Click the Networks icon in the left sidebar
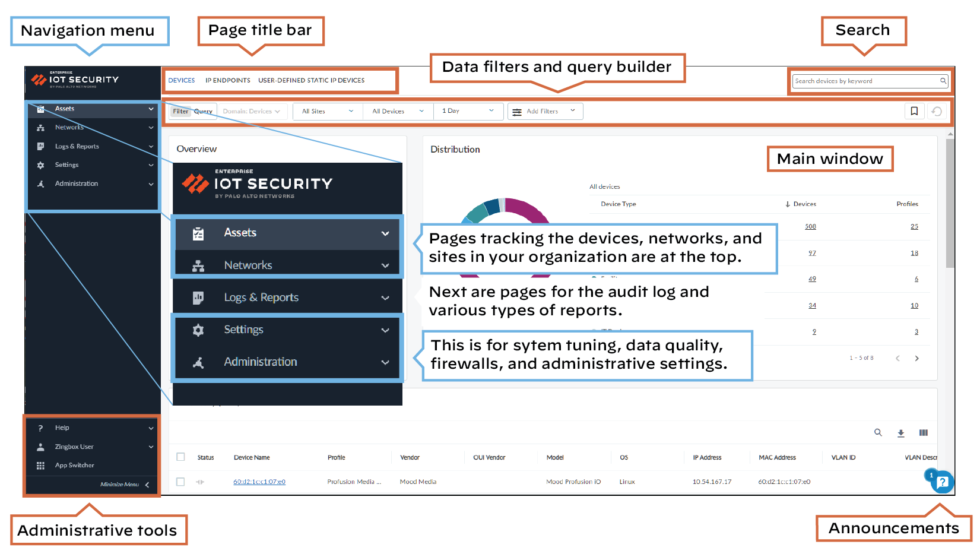 coord(40,128)
